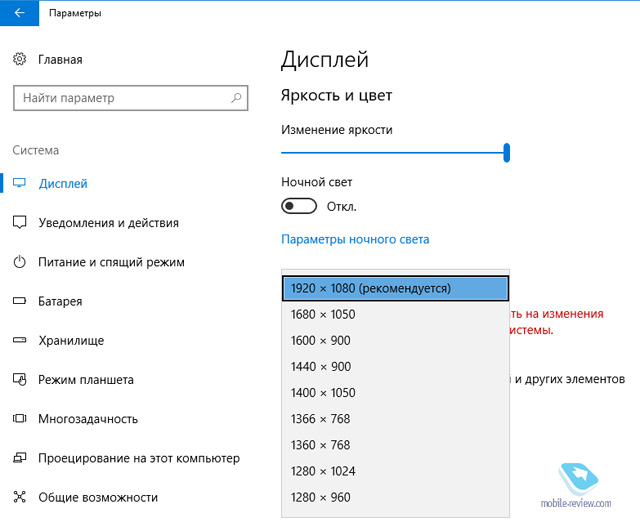Pick 1366 × 768 from resolution list

point(395,419)
